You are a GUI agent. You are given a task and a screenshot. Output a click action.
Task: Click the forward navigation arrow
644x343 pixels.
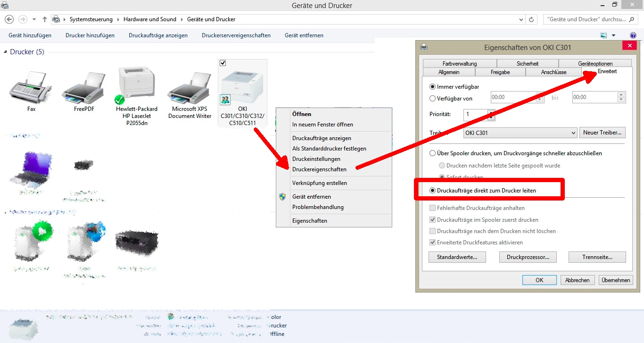pos(22,19)
